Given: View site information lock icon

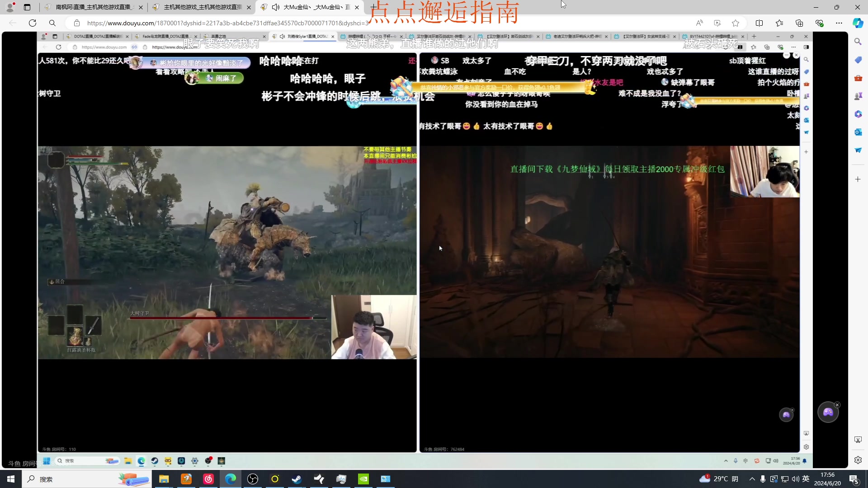Looking at the screenshot, I should (77, 23).
